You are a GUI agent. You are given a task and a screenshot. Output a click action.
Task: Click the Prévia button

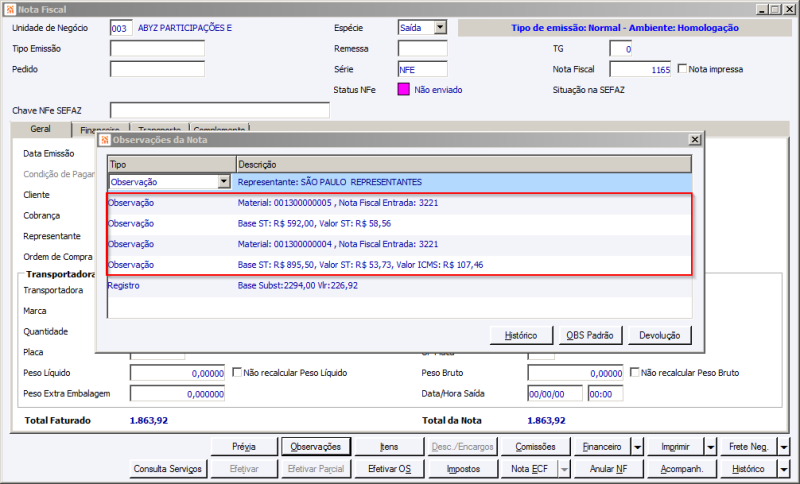(244, 447)
